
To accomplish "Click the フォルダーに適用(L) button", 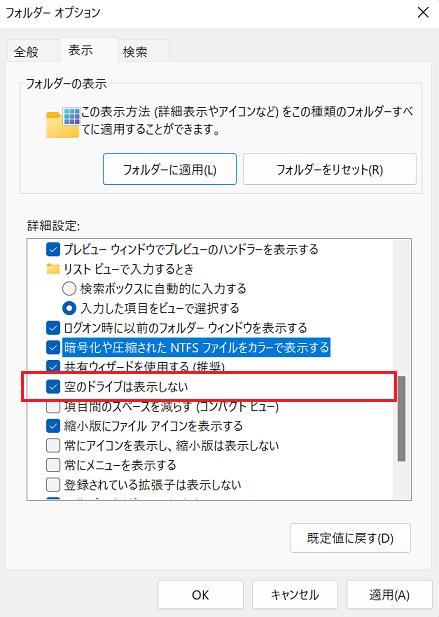I will tap(170, 169).
